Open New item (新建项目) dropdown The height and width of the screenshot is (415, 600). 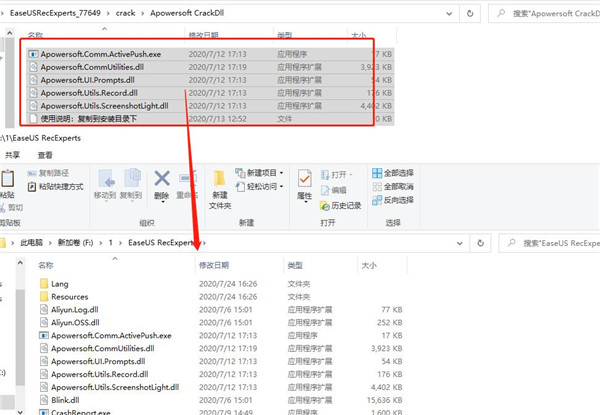tap(259, 173)
